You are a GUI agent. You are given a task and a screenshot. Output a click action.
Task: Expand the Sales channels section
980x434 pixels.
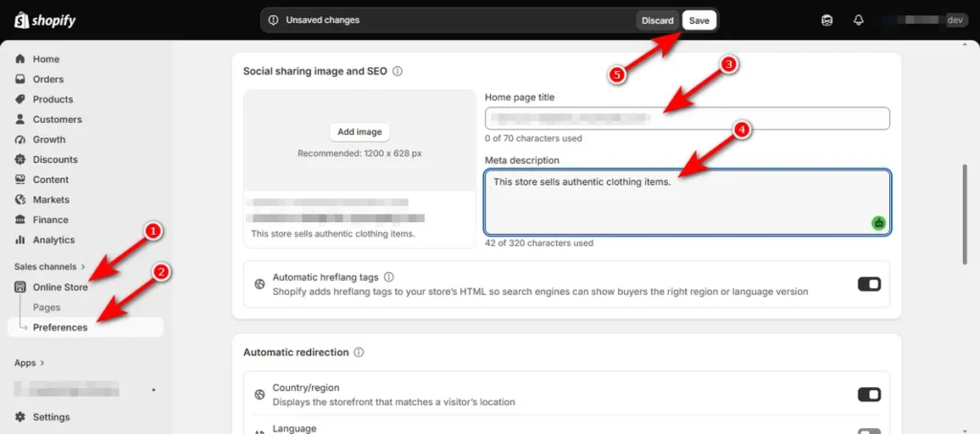(50, 266)
